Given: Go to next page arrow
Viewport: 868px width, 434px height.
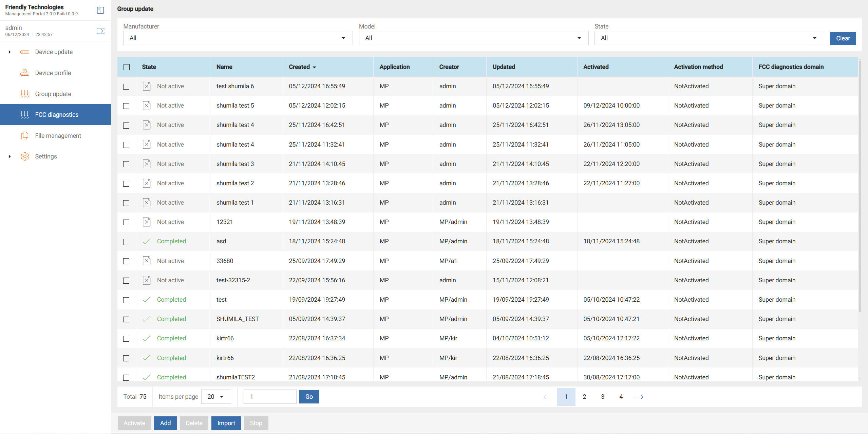Looking at the screenshot, I should coord(639,397).
